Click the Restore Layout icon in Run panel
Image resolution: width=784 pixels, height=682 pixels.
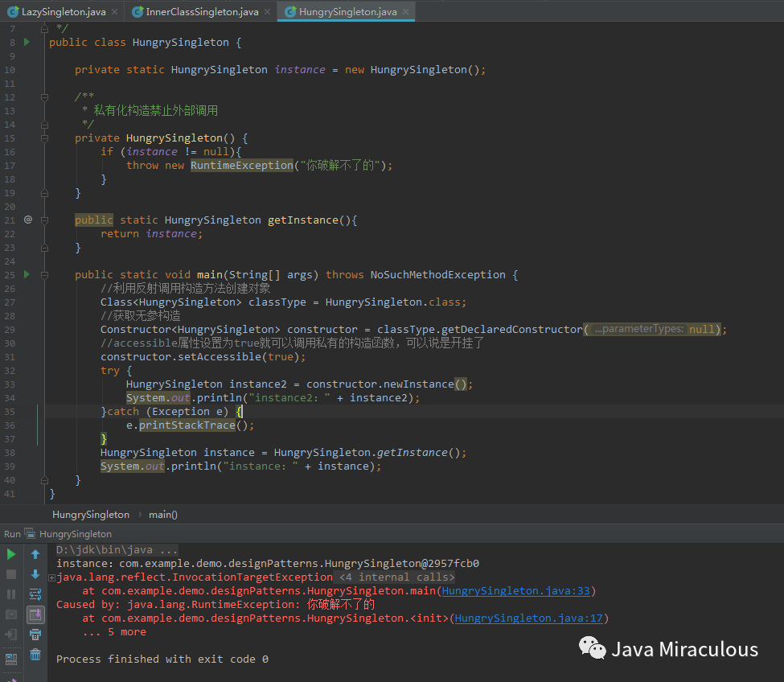pyautogui.click(x=11, y=659)
